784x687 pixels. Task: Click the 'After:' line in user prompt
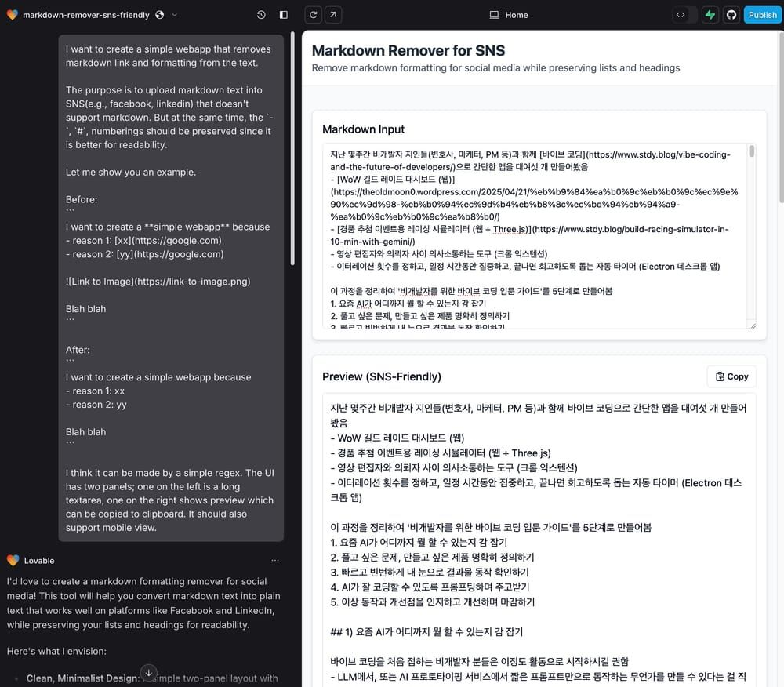click(x=78, y=350)
